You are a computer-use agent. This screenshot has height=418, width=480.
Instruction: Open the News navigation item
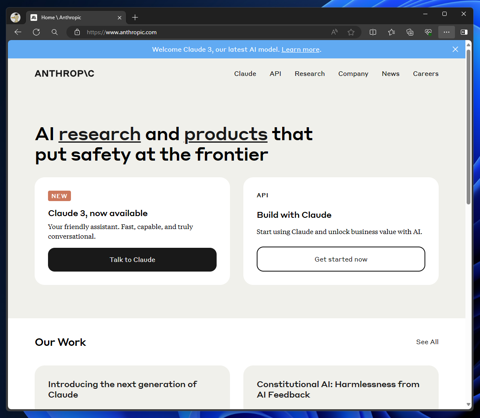tap(390, 74)
